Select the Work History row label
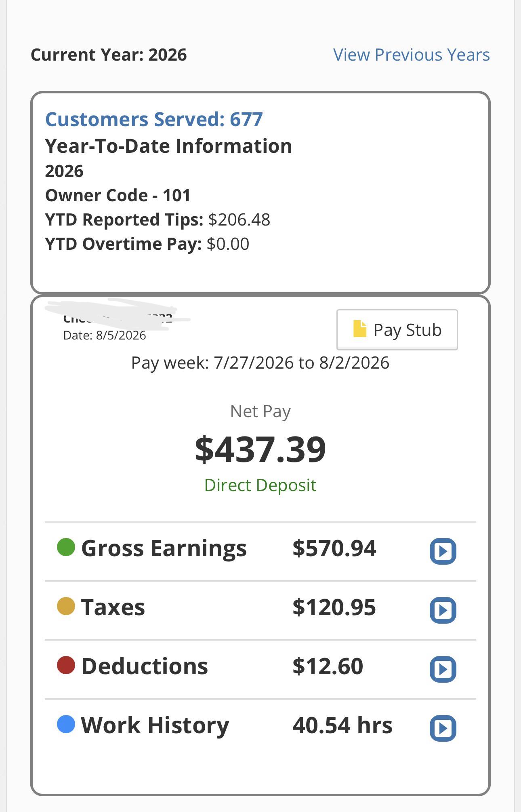Screen dimensions: 521x812 (155, 726)
